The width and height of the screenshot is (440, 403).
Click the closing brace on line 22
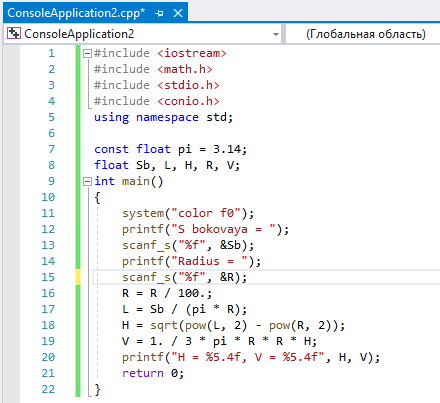tap(97, 389)
